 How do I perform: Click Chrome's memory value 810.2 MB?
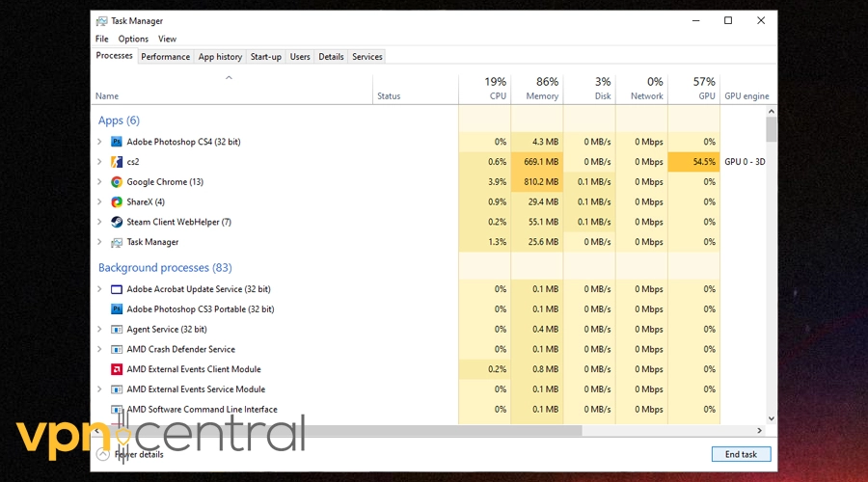point(537,181)
